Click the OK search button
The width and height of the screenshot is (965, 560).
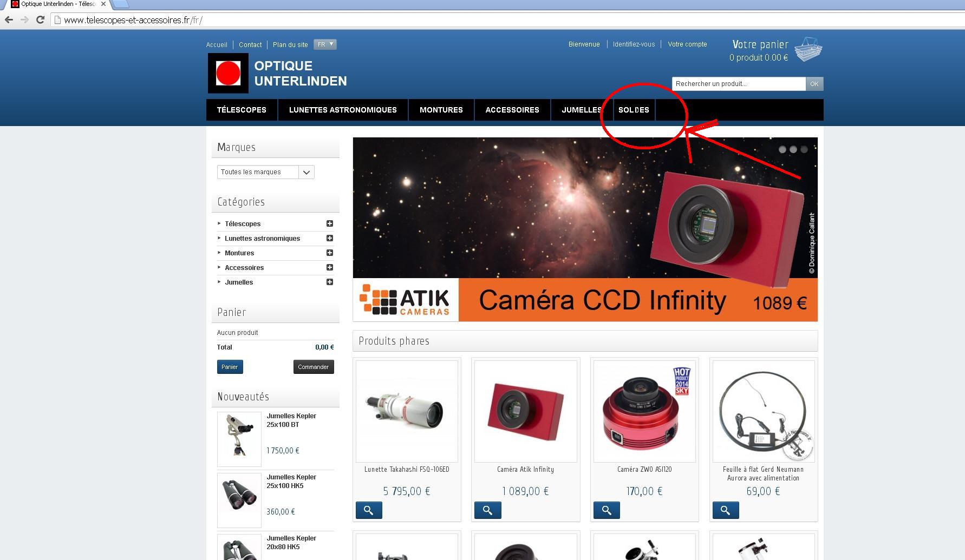(814, 84)
